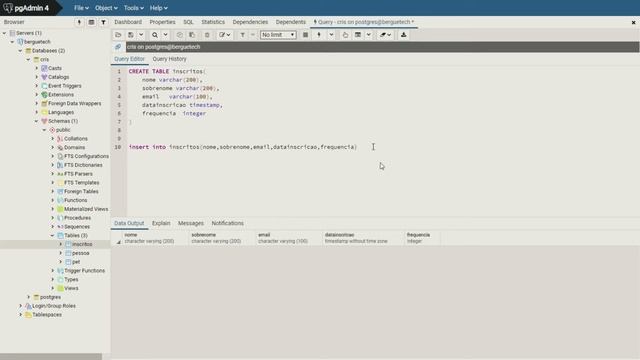Expand the postgres database node
640x360 pixels.
coord(29,297)
